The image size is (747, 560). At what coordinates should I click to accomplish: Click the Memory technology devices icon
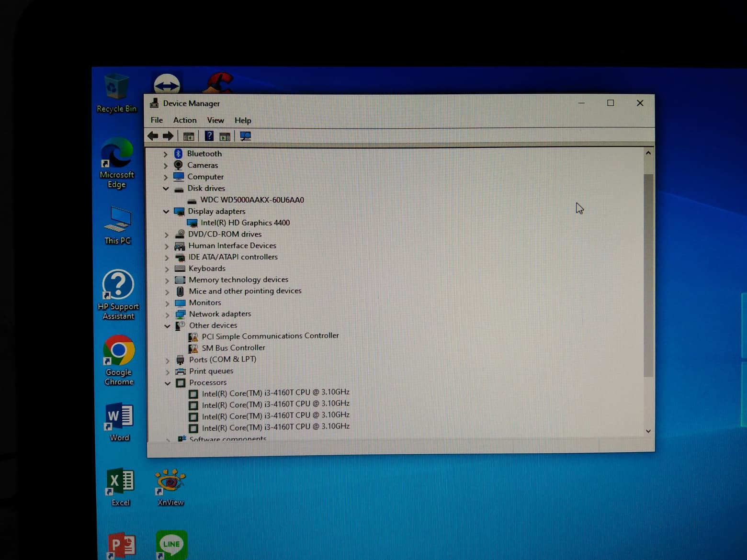pyautogui.click(x=180, y=280)
